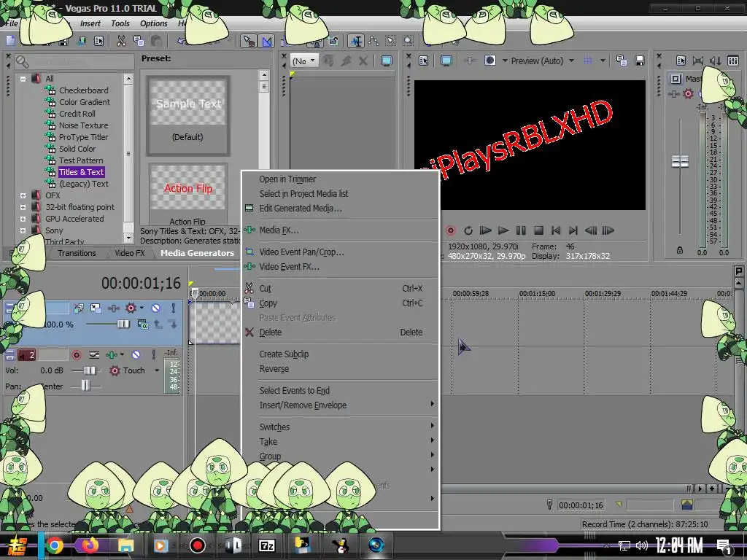Pause playback in the preview transport
Image resolution: width=747 pixels, height=560 pixels.
[521, 230]
